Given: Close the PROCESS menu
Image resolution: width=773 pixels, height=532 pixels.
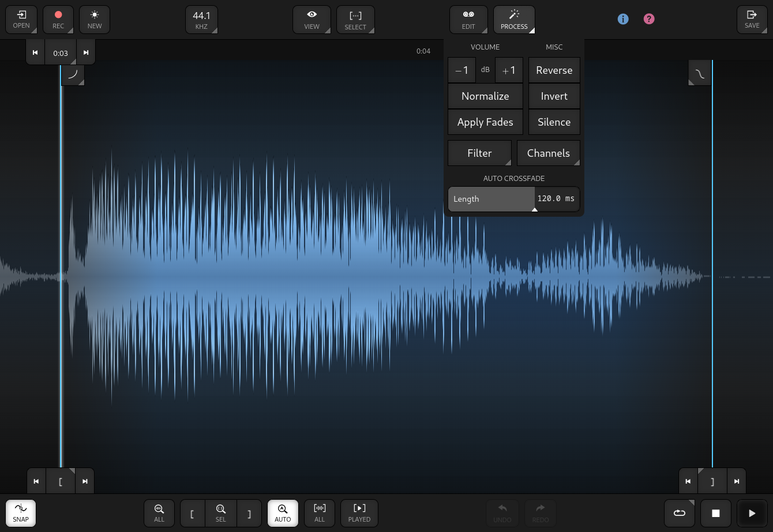Looking at the screenshot, I should [x=514, y=20].
